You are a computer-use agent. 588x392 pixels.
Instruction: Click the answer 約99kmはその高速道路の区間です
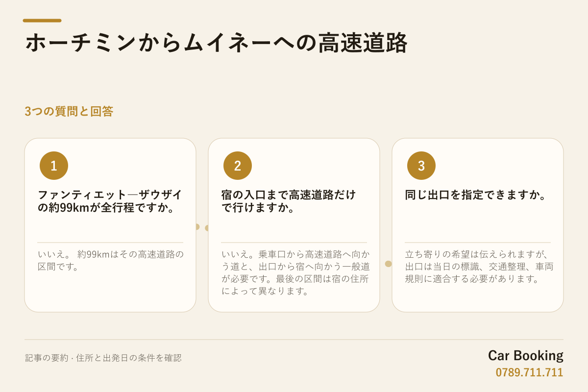click(x=111, y=261)
